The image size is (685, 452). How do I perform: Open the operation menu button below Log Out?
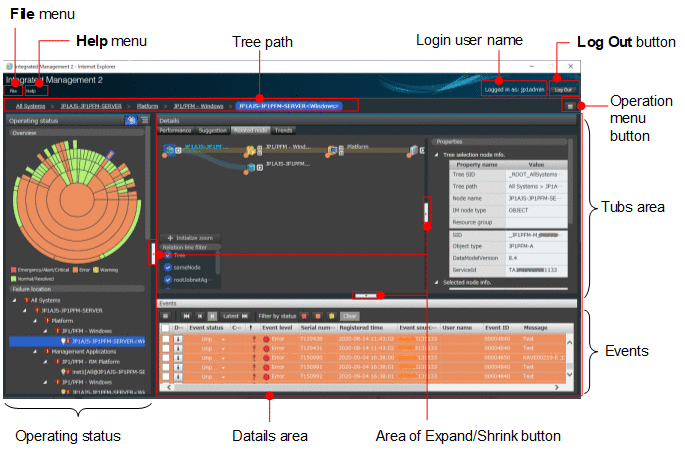pyautogui.click(x=570, y=106)
